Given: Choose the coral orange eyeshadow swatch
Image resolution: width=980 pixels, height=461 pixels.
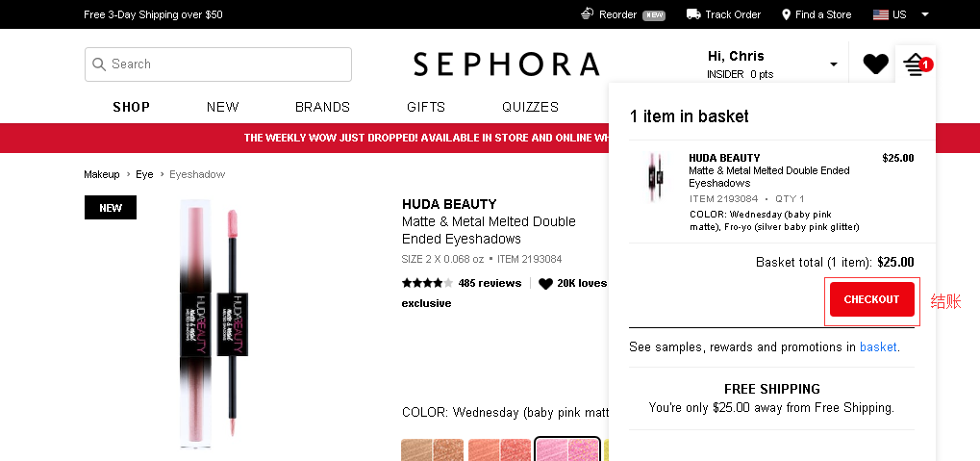Looking at the screenshot, I should (x=499, y=449).
